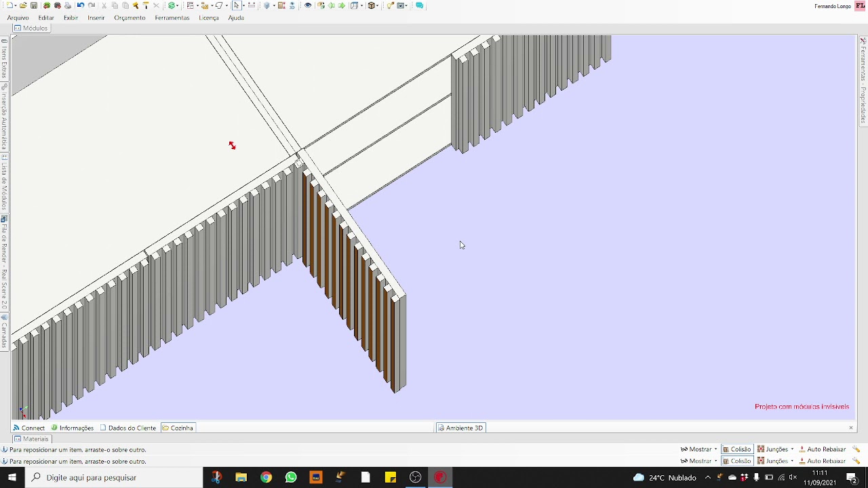Open File Explorer from taskbar
The image size is (868, 488).
point(241,477)
